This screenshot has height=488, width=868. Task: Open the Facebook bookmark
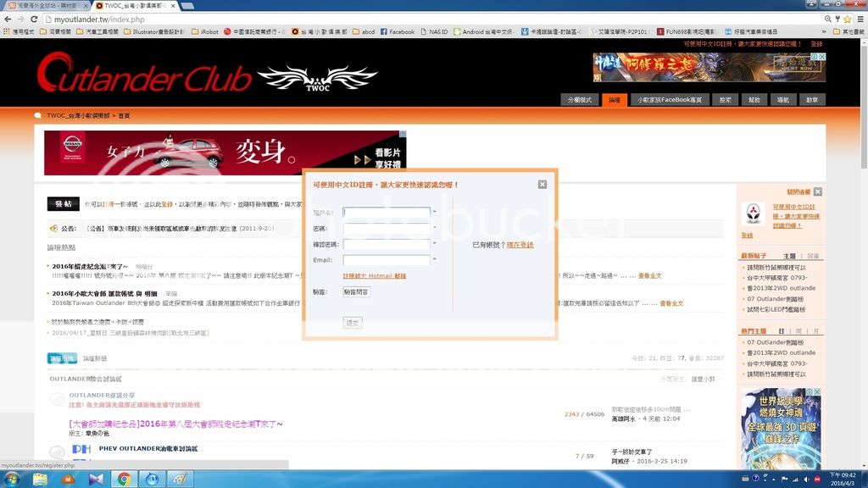pyautogui.click(x=397, y=31)
